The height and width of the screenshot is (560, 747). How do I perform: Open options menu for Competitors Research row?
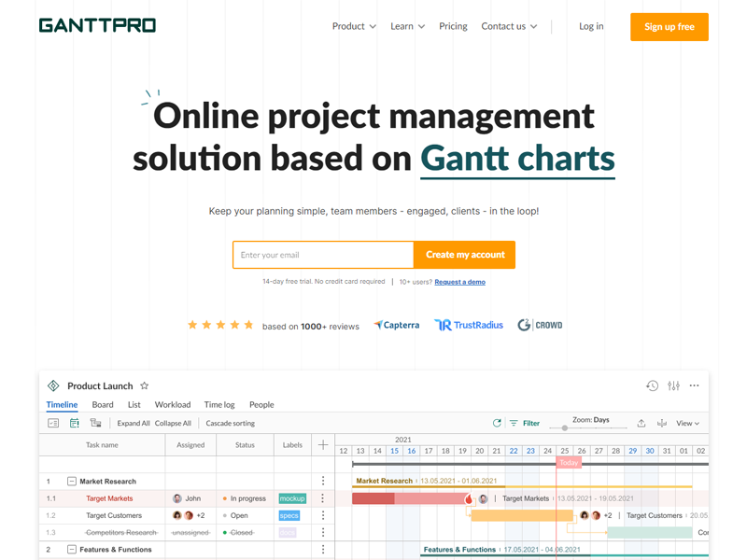coord(323,532)
